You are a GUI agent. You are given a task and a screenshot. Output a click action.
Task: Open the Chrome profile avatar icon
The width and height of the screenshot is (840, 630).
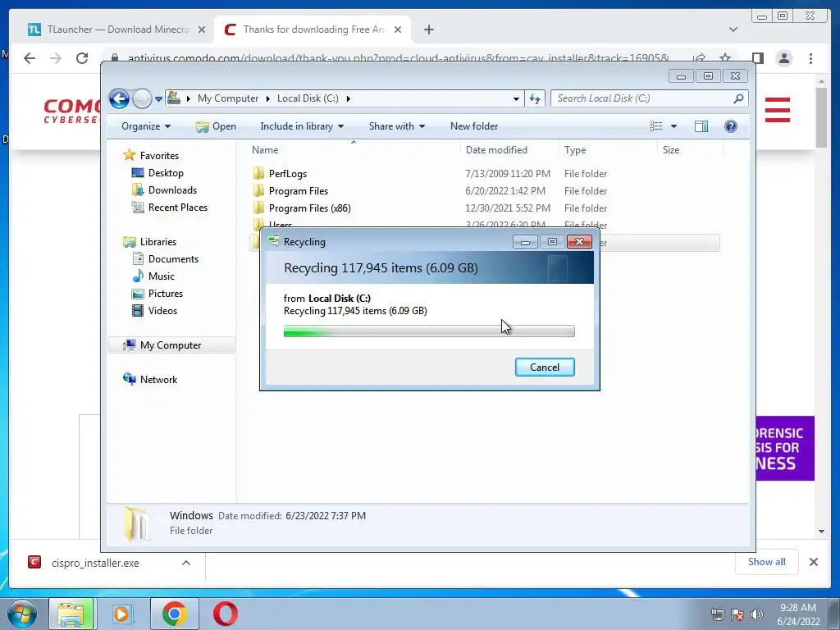(784, 58)
